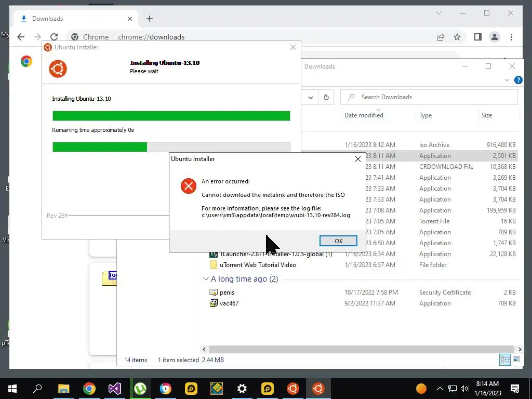Click the 'CRDOWNLOAD File' type cell
The height and width of the screenshot is (399, 532).
(446, 167)
